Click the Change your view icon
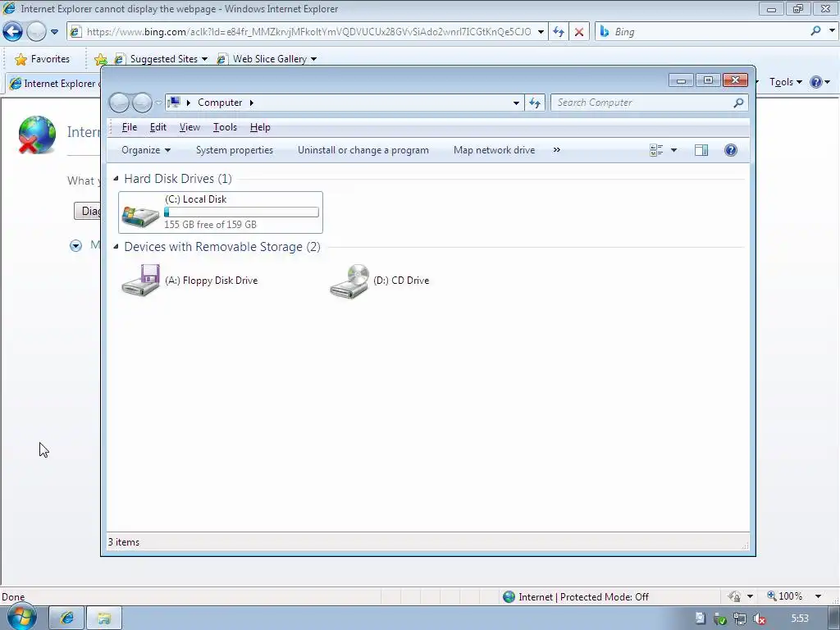840x630 pixels. coord(656,150)
